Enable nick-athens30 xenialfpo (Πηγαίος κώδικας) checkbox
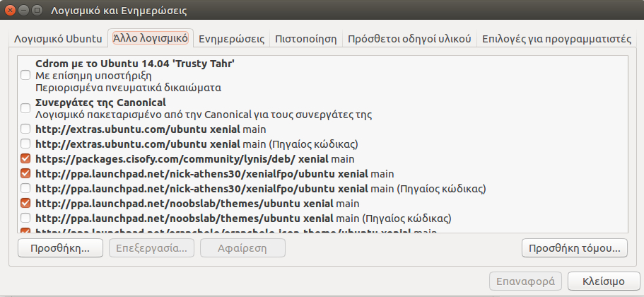 coord(25,189)
